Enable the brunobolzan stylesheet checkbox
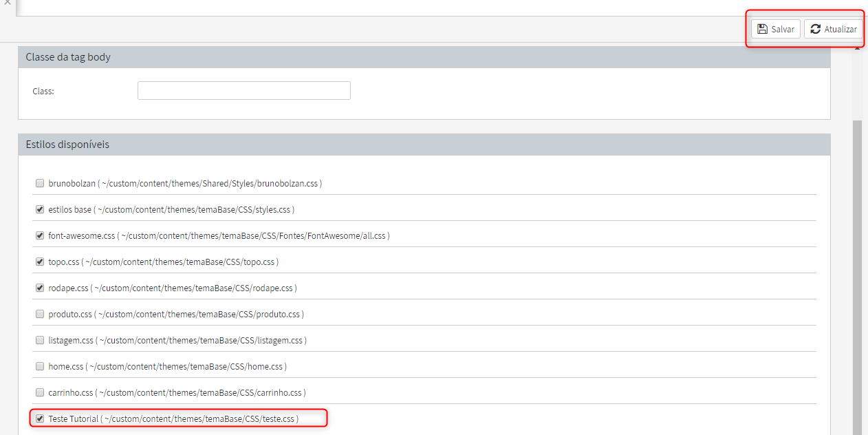This screenshot has width=868, height=435. point(40,184)
